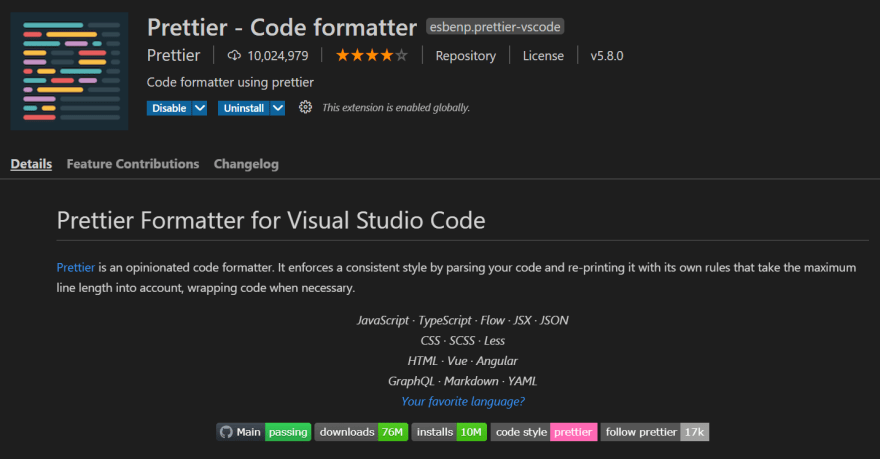Uninstall the Prettier extension
880x459 pixels.
click(244, 108)
